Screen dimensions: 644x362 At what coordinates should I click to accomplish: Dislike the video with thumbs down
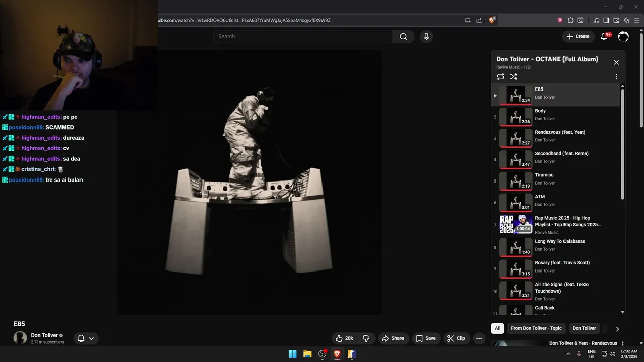pos(366,338)
